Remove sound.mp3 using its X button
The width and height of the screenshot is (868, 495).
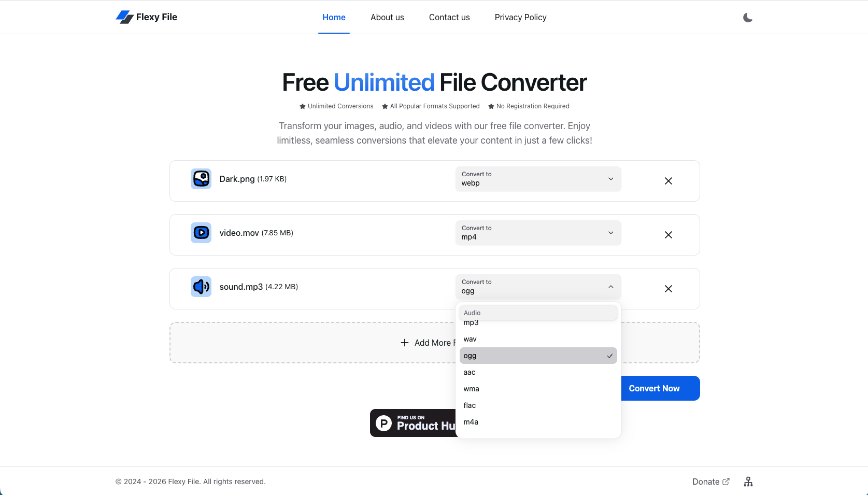point(668,289)
